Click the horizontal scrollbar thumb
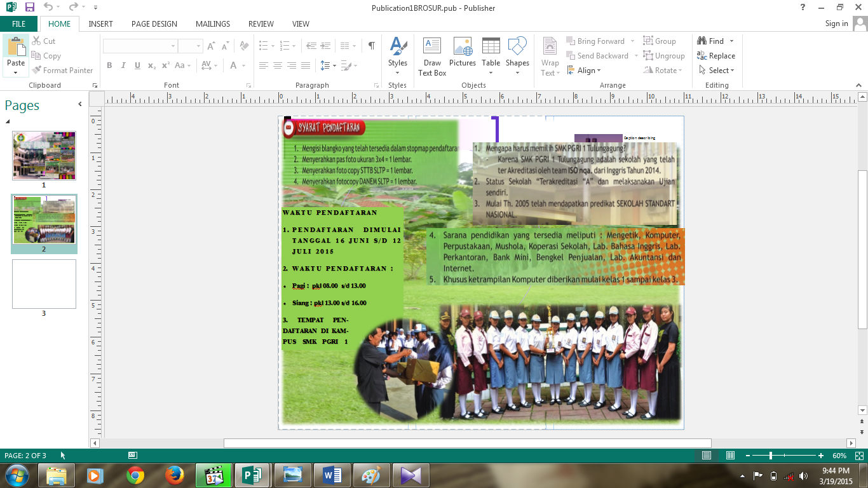 click(467, 443)
